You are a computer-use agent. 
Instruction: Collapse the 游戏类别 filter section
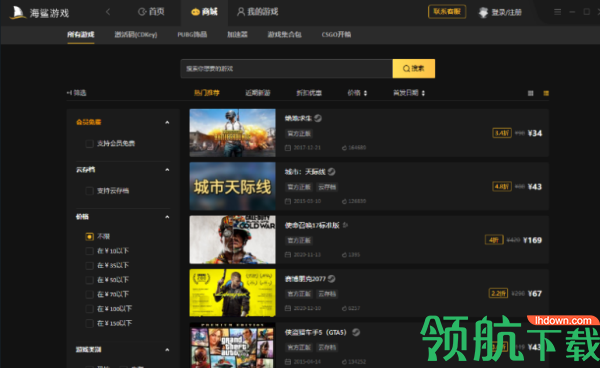click(x=167, y=350)
